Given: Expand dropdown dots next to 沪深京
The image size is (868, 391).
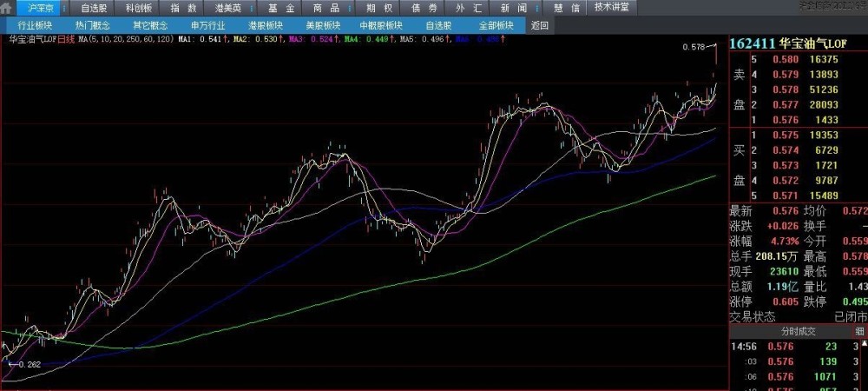Looking at the screenshot, I should (63, 9).
